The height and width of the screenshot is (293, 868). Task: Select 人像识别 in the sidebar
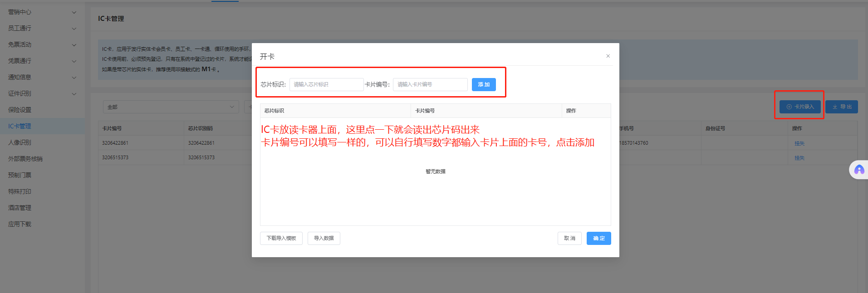(x=20, y=143)
